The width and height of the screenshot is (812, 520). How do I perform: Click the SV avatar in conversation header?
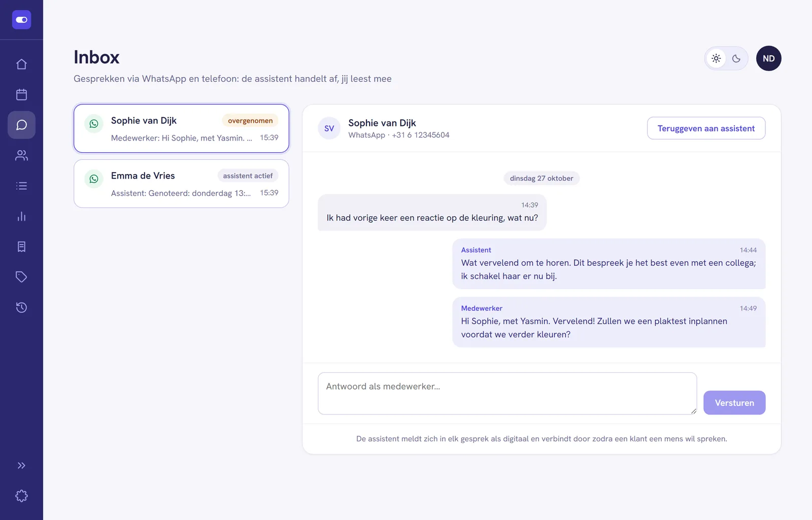[329, 128]
